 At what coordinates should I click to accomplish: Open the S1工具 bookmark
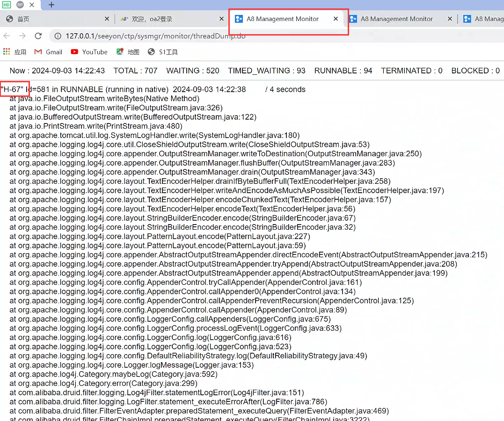click(x=163, y=52)
